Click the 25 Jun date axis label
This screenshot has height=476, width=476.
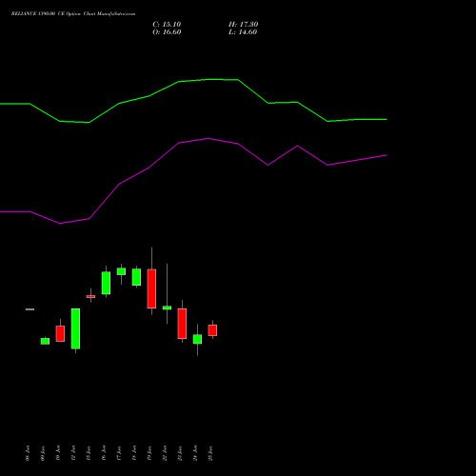[210, 453]
